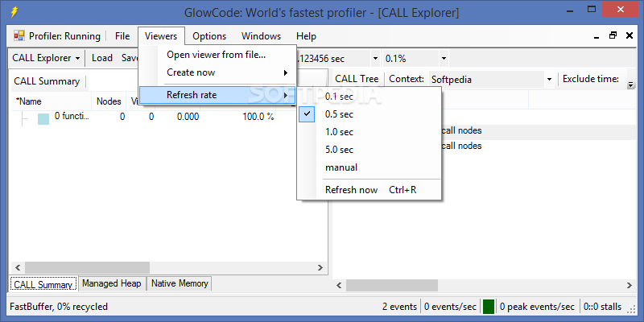Switch to the CALL Summary bottom tab
644x322 pixels.
pyautogui.click(x=43, y=284)
